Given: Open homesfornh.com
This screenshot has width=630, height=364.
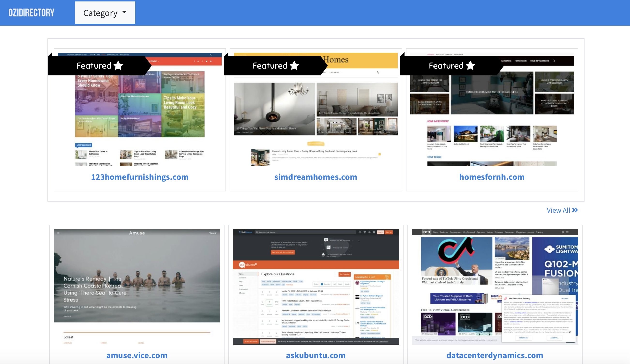Looking at the screenshot, I should point(492,177).
